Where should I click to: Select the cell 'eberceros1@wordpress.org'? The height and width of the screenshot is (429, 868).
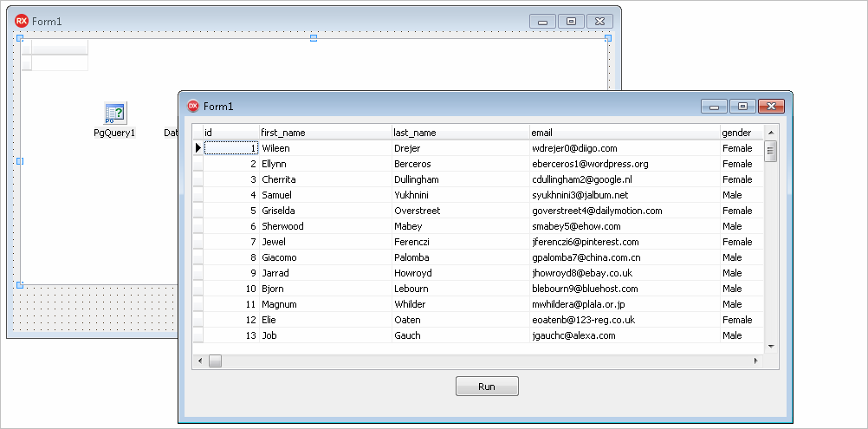(x=625, y=164)
